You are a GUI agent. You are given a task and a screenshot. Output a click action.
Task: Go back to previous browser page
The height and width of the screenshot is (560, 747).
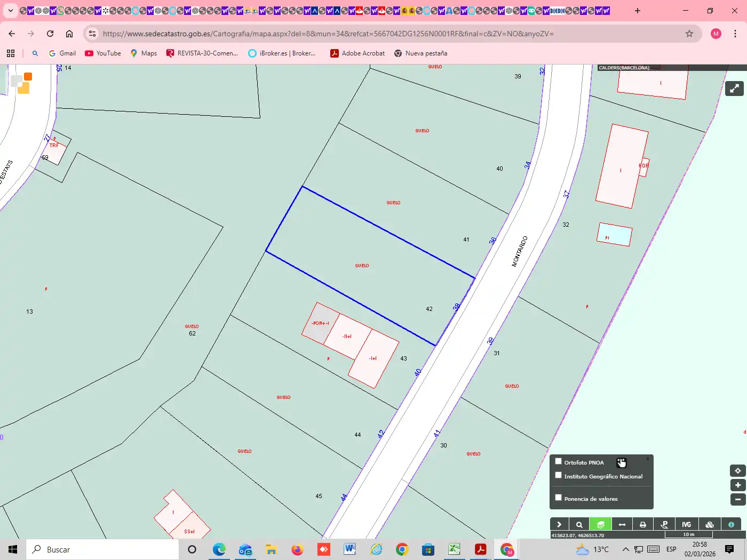click(12, 34)
